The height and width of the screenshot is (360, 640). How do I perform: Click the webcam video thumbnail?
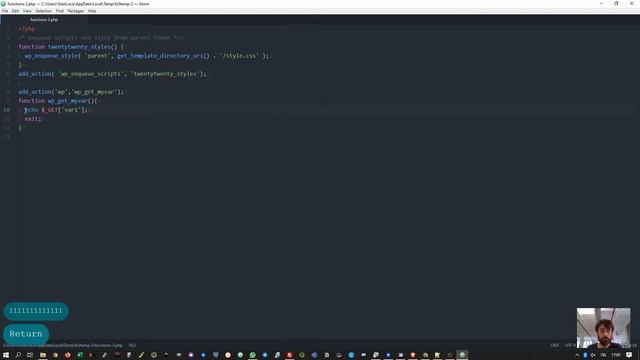pos(603,328)
